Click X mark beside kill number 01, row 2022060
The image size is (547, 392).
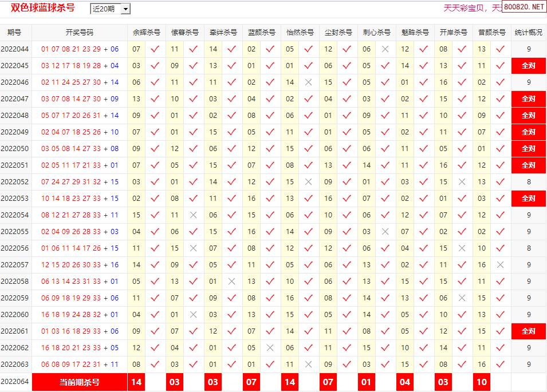(x=193, y=315)
